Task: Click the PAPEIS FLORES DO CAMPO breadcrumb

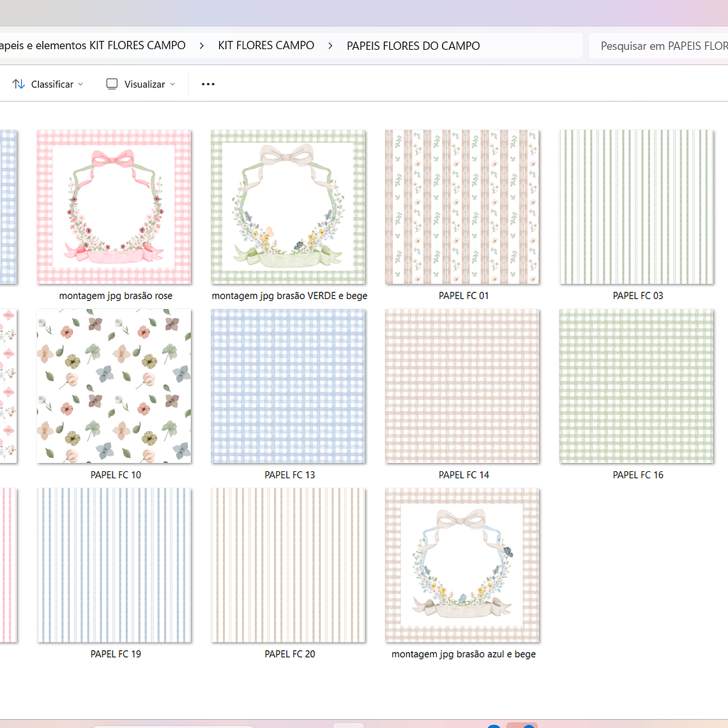Action: coord(413,46)
